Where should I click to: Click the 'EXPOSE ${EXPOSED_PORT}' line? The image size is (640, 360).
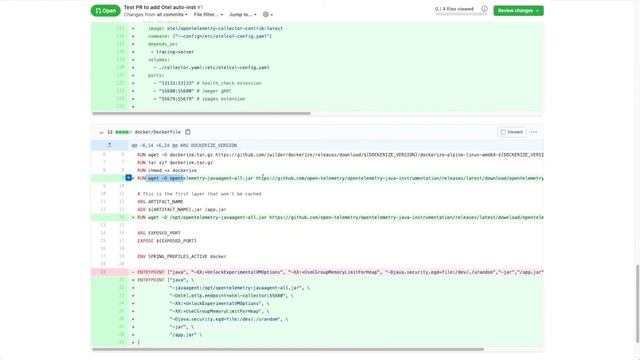[167, 241]
